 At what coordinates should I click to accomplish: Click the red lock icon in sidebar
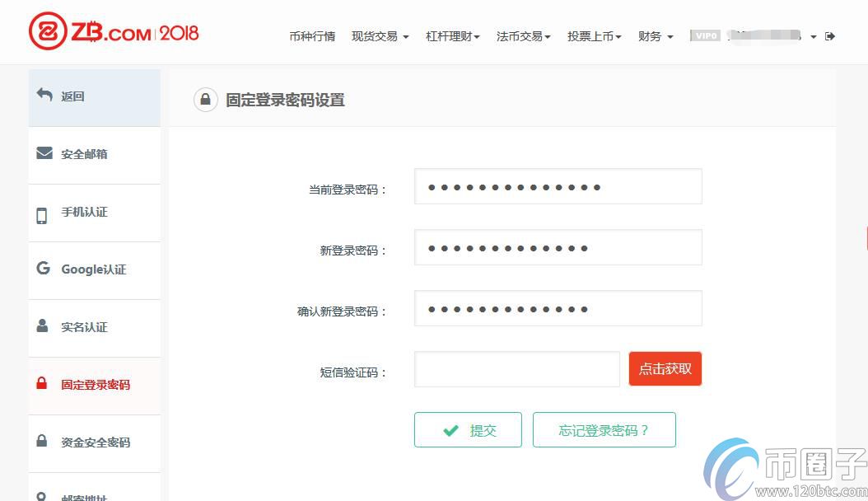[42, 384]
